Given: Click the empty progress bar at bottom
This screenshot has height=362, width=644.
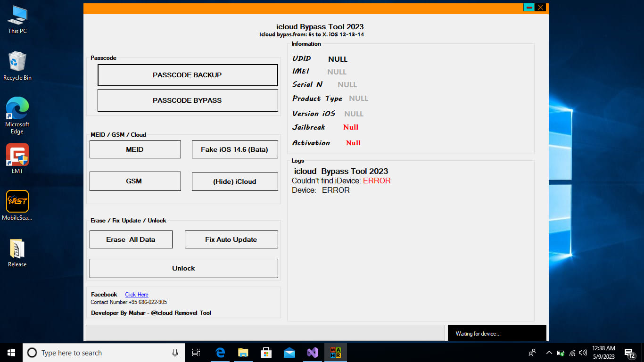Looking at the screenshot, I should (x=265, y=333).
